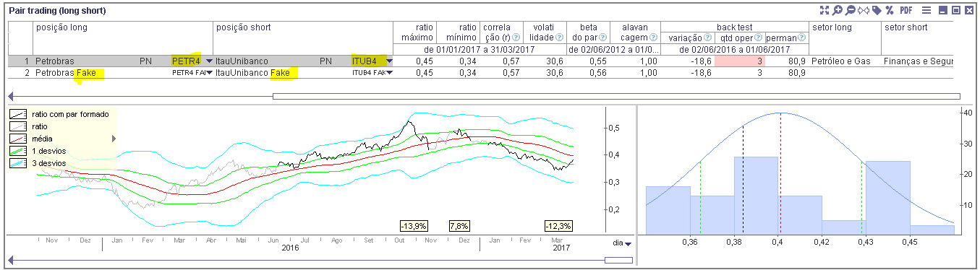The image size is (980, 270).
Task: Open the PETR4 FAKE ticker dropdown
Action: pos(209,73)
